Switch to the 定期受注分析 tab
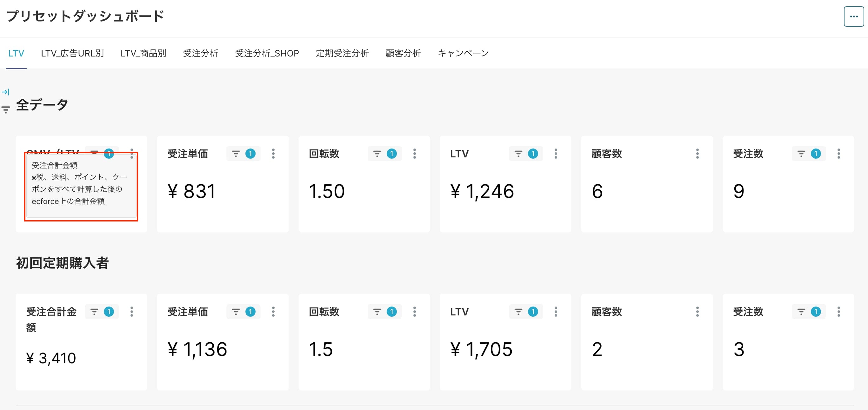Image resolution: width=868 pixels, height=410 pixels. tap(342, 53)
